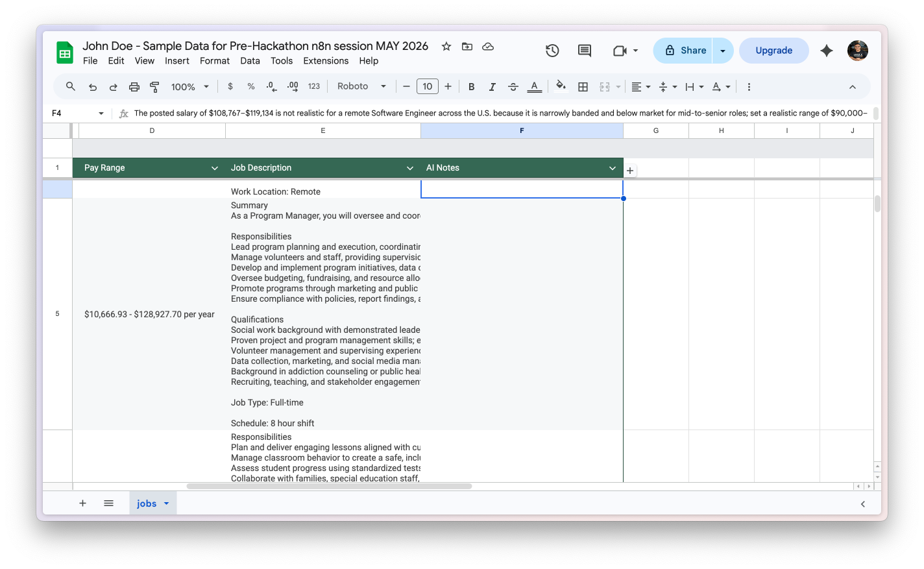924x569 pixels.
Task: Toggle strikethrough formatting
Action: [513, 87]
